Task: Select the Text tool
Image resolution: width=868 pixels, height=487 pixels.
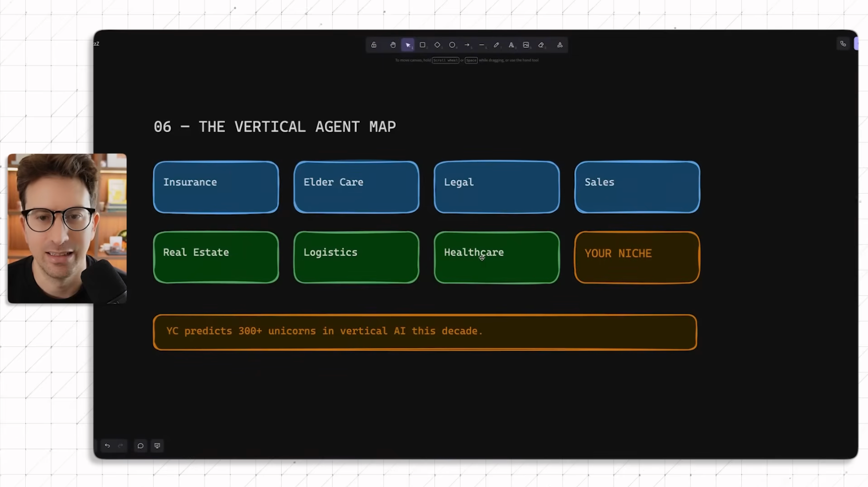Action: click(x=511, y=45)
